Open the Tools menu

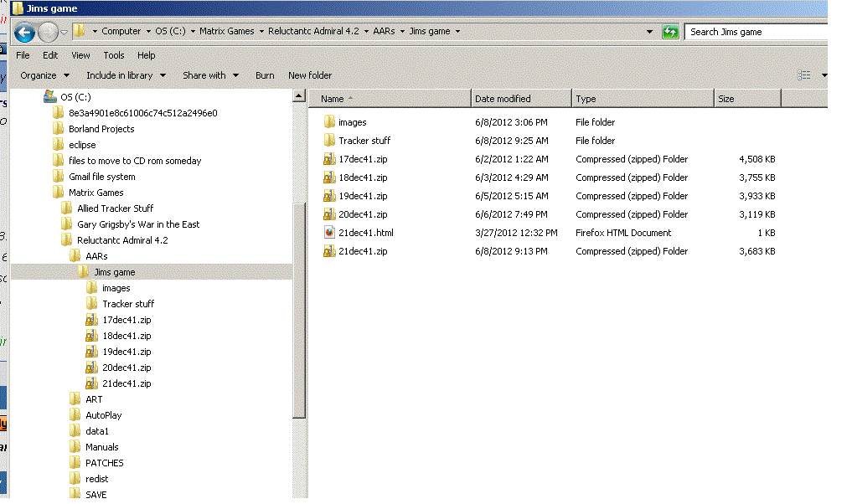(114, 55)
